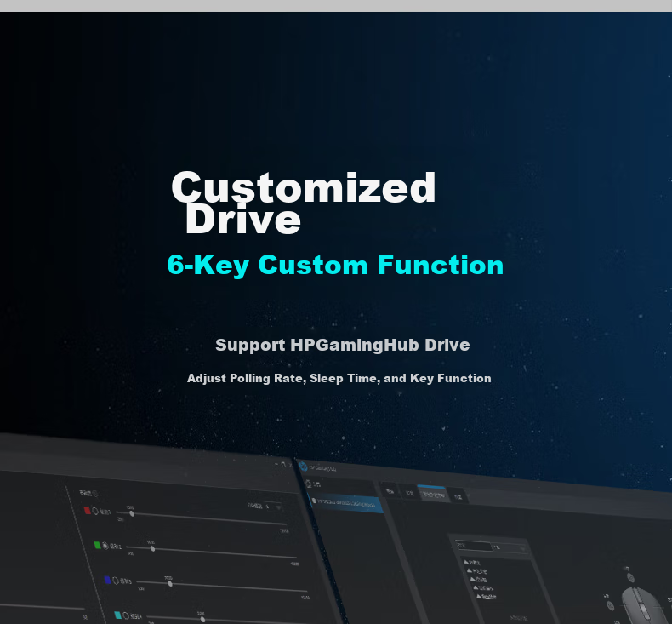
Task: Click the '6-Key Custom Function' cyan heading
Action: 335,265
